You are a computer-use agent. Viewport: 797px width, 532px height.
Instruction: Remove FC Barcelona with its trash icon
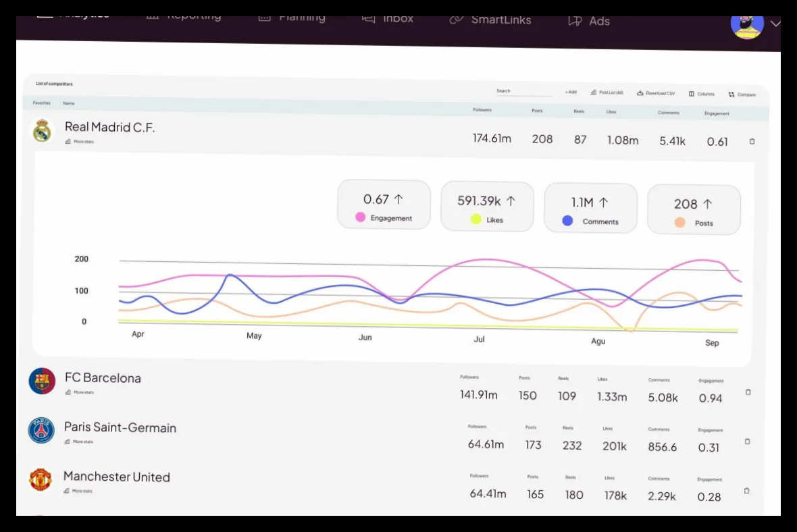[748, 392]
